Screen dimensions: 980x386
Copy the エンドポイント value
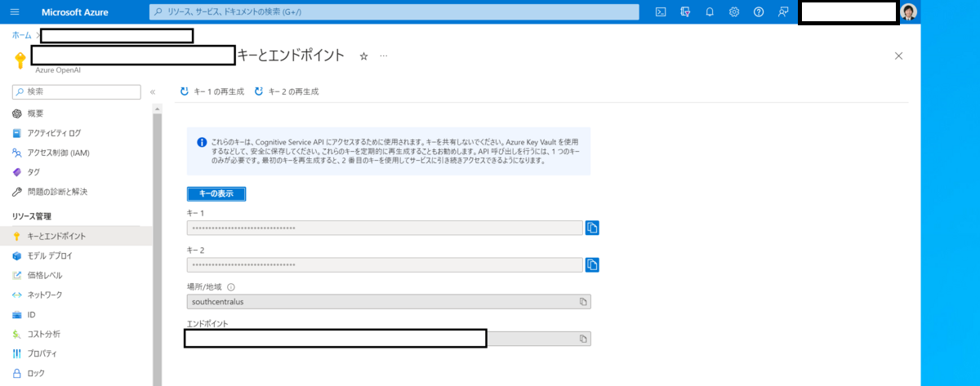(583, 339)
